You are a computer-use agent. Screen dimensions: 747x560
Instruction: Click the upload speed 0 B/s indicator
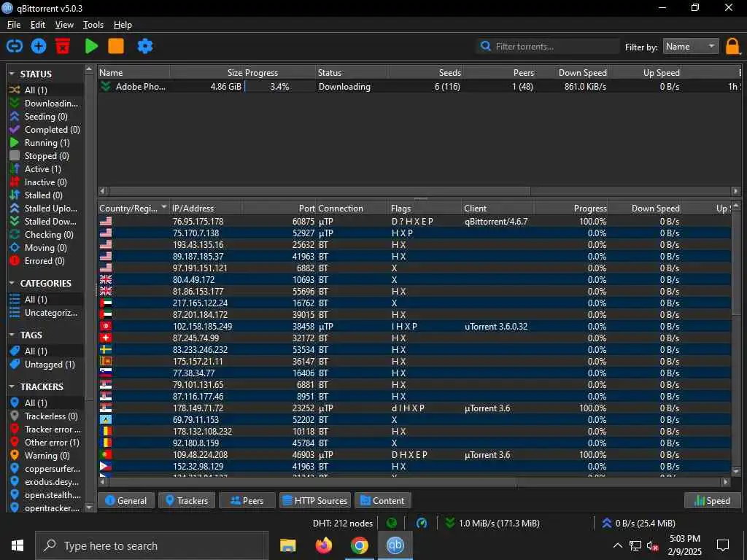click(639, 523)
